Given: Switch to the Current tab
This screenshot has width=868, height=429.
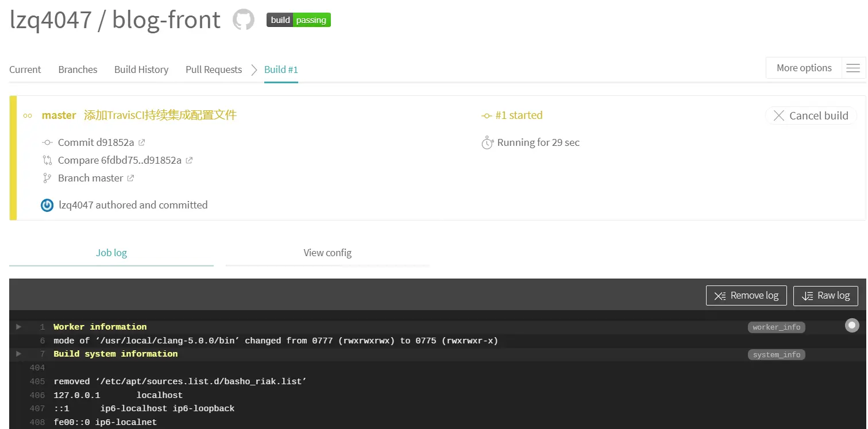Looking at the screenshot, I should pos(25,69).
